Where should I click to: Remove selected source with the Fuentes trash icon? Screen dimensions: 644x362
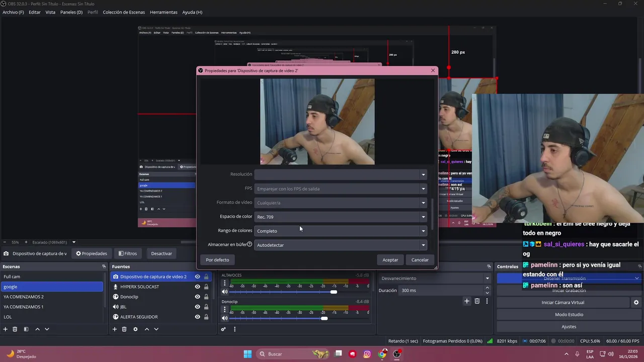click(124, 329)
